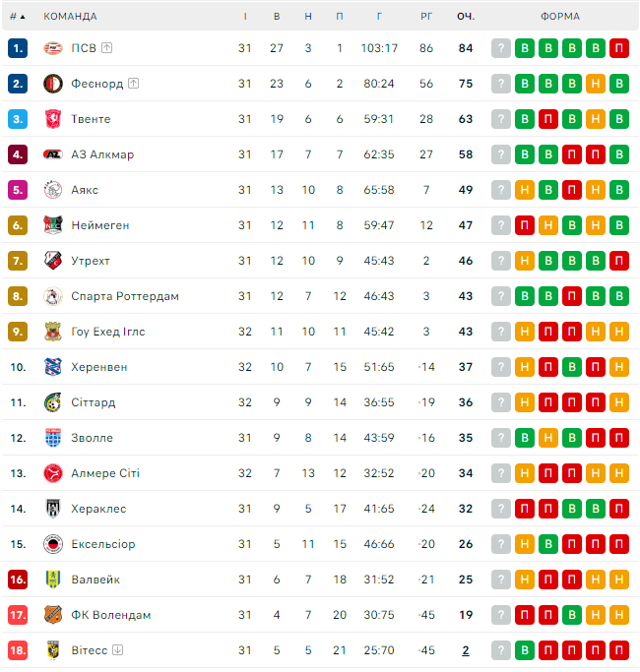Open the ФК Волендам team link

point(111,615)
